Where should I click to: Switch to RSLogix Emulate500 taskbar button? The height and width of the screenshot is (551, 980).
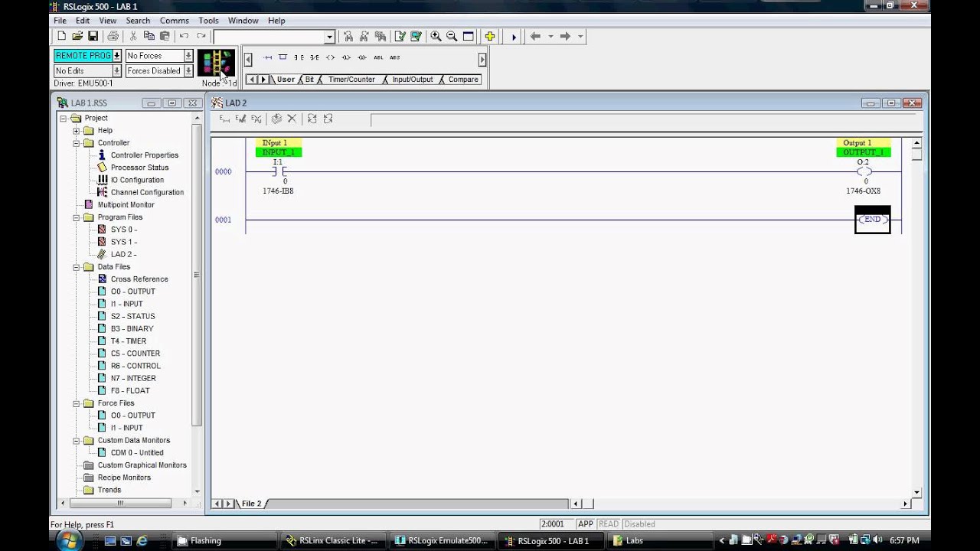coord(443,540)
